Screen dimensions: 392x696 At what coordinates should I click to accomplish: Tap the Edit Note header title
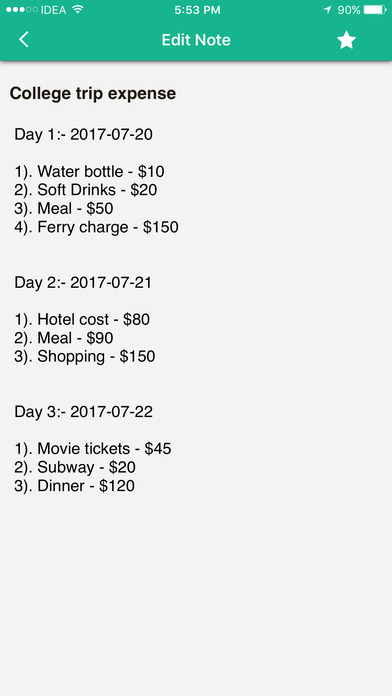point(196,40)
